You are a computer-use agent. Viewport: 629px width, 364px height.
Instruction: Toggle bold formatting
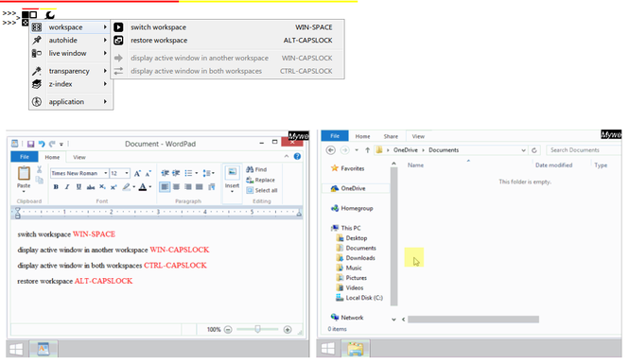coord(56,187)
